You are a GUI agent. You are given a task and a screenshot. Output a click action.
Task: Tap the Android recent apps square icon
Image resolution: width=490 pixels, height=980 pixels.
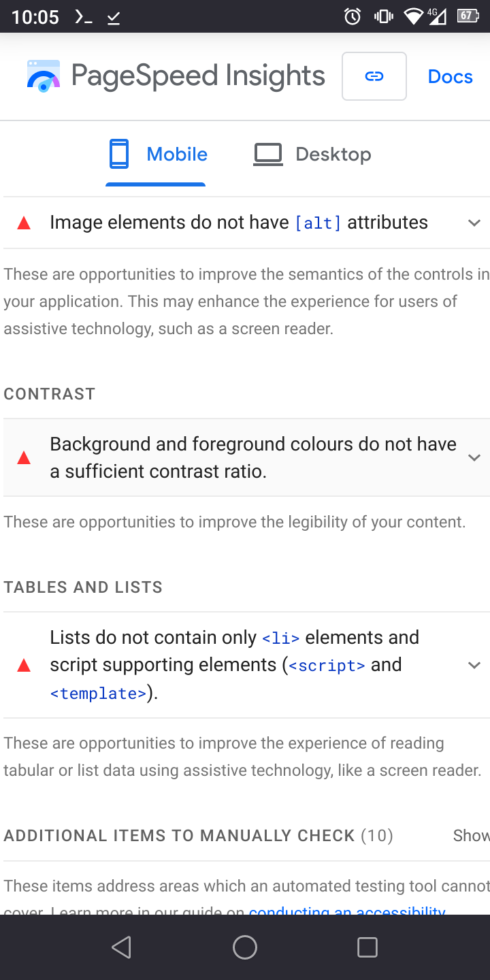pyautogui.click(x=367, y=947)
